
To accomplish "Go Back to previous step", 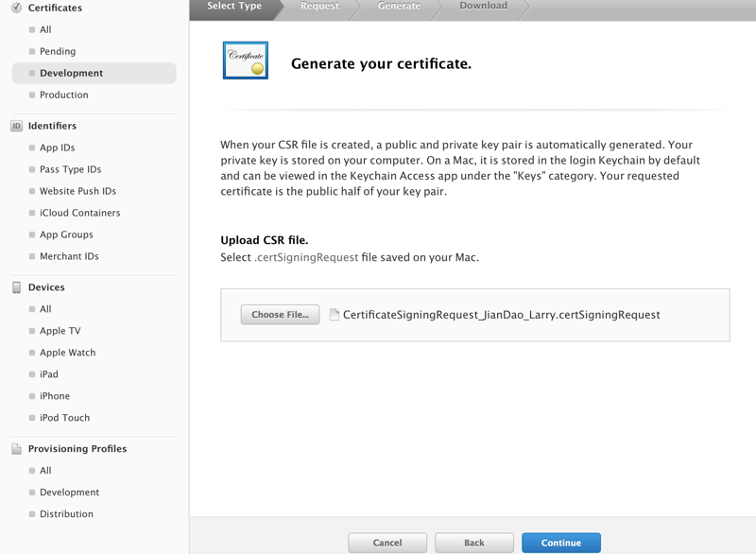I will tap(474, 543).
